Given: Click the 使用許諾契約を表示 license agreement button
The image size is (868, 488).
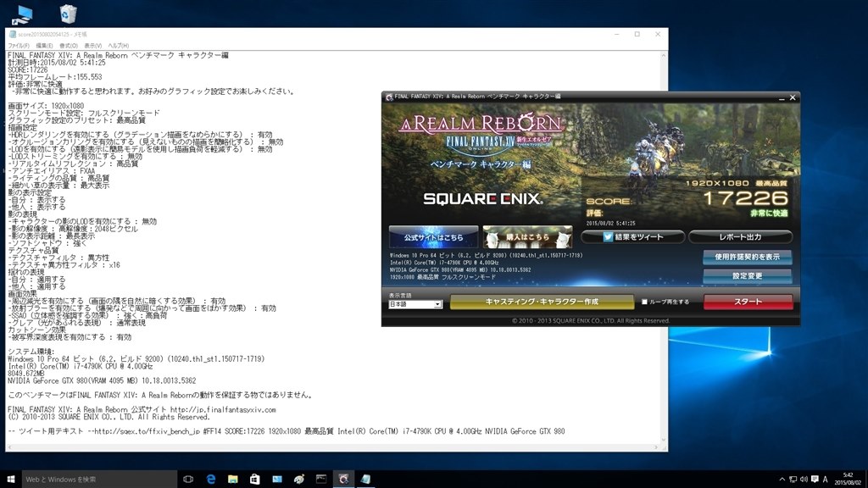Looking at the screenshot, I should (x=748, y=257).
